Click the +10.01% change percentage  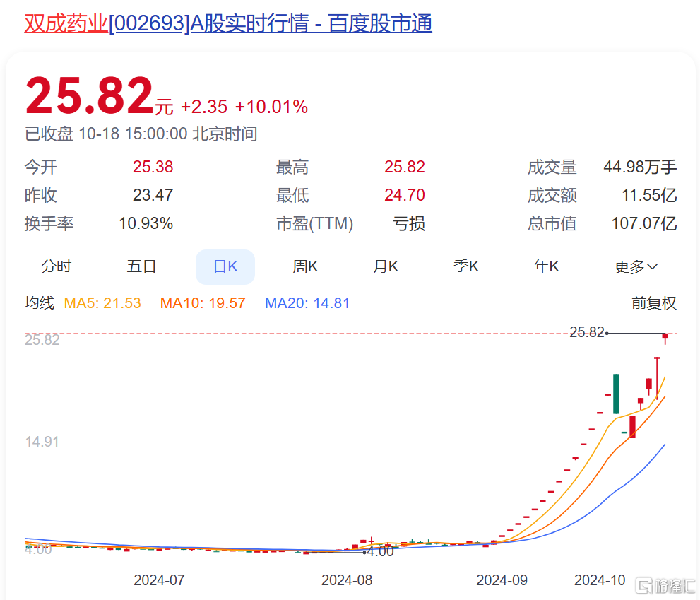(x=271, y=107)
